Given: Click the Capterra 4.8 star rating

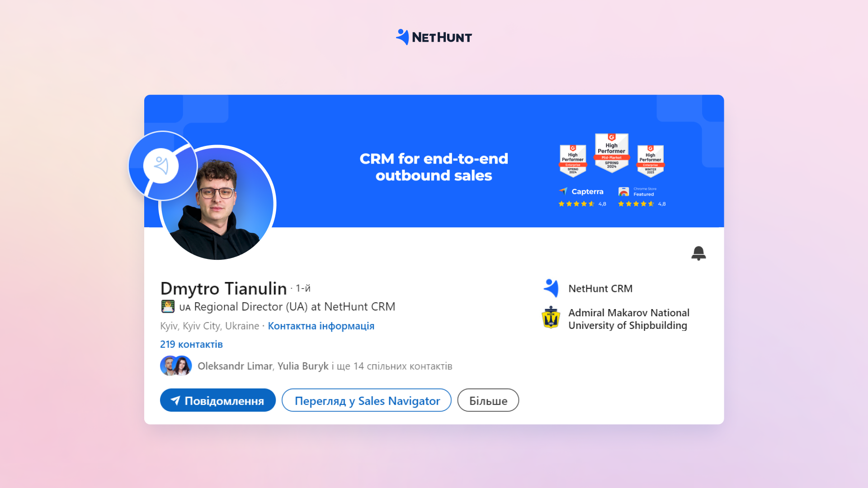Looking at the screenshot, I should coord(582,204).
